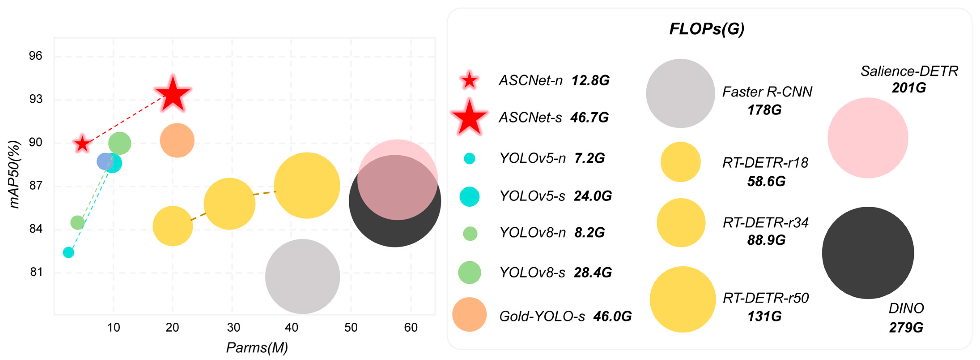
Task: Select the RT-DETR-r50 yellow legend circle
Action: tap(683, 299)
